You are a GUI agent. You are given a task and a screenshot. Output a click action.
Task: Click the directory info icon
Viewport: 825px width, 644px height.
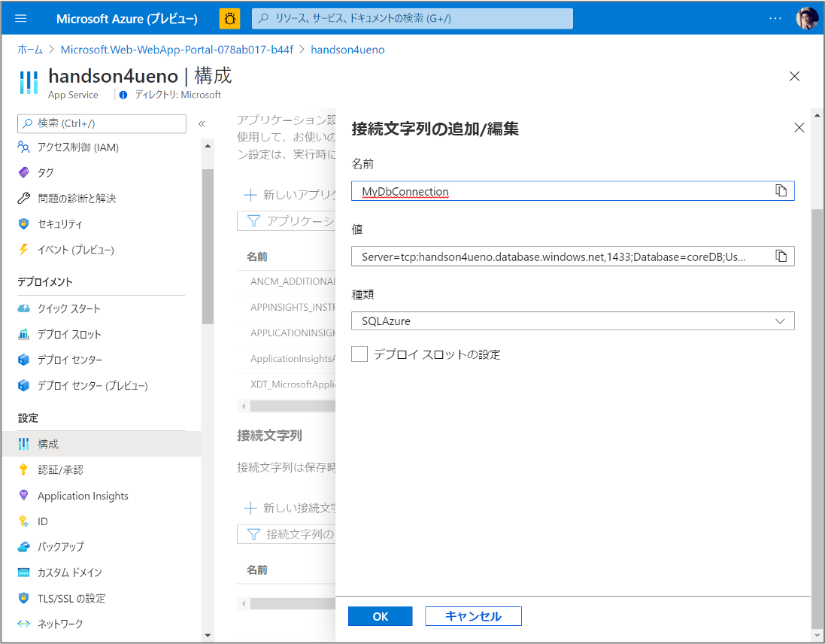123,96
